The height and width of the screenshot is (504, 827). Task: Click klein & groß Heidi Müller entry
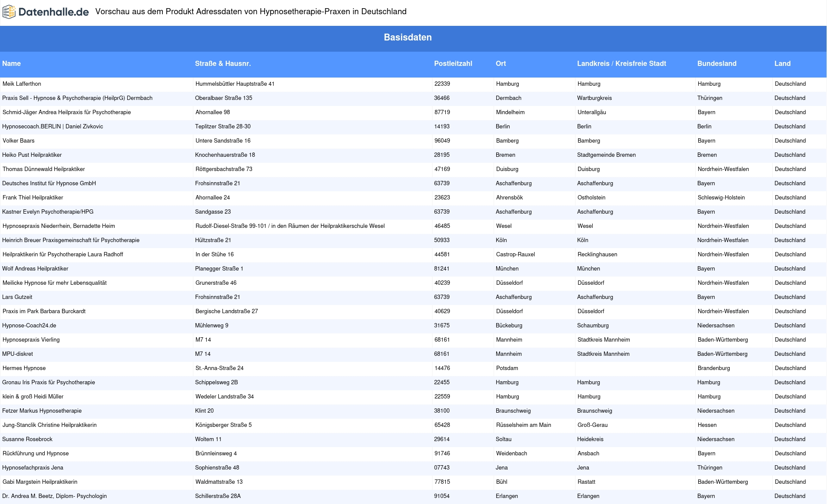click(33, 397)
